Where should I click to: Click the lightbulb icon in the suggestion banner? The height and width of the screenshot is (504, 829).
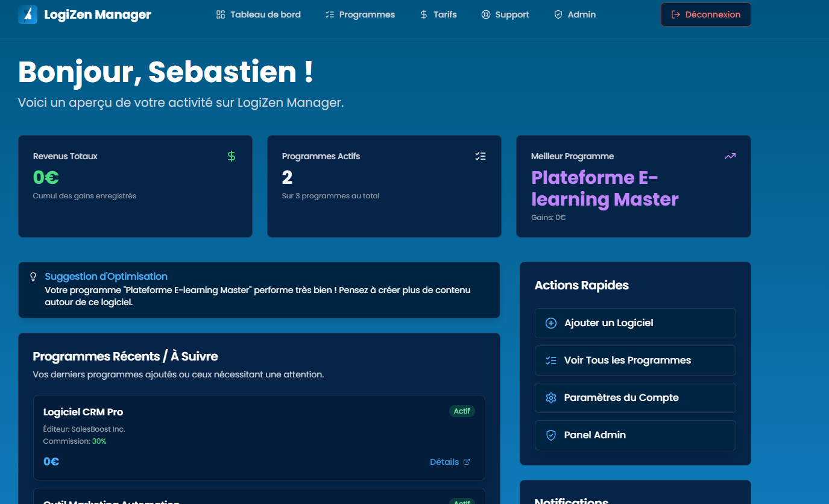tap(33, 276)
